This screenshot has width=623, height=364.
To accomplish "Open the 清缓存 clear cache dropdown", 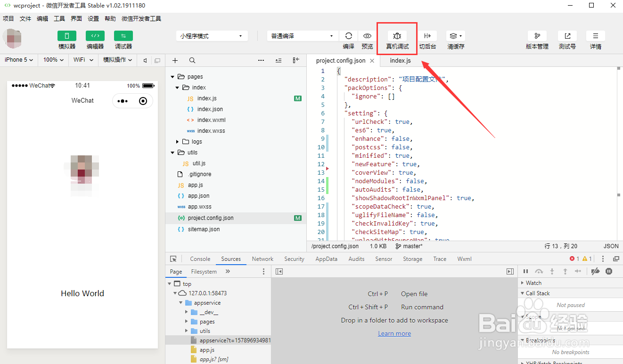I will click(456, 36).
